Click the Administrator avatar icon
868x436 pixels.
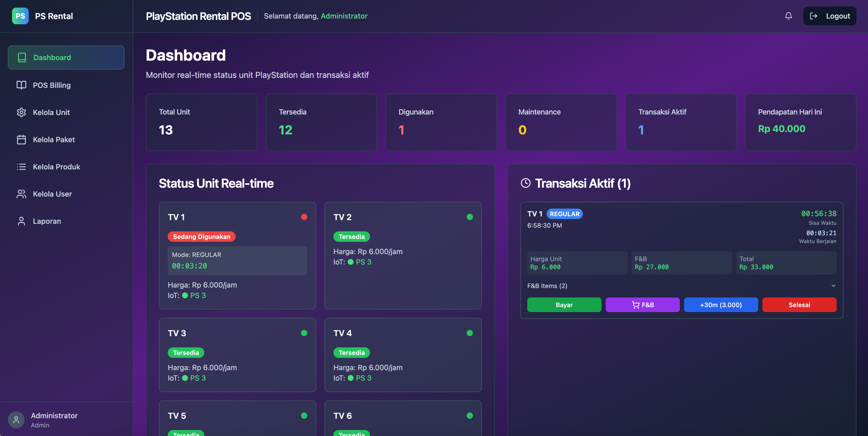click(x=16, y=420)
